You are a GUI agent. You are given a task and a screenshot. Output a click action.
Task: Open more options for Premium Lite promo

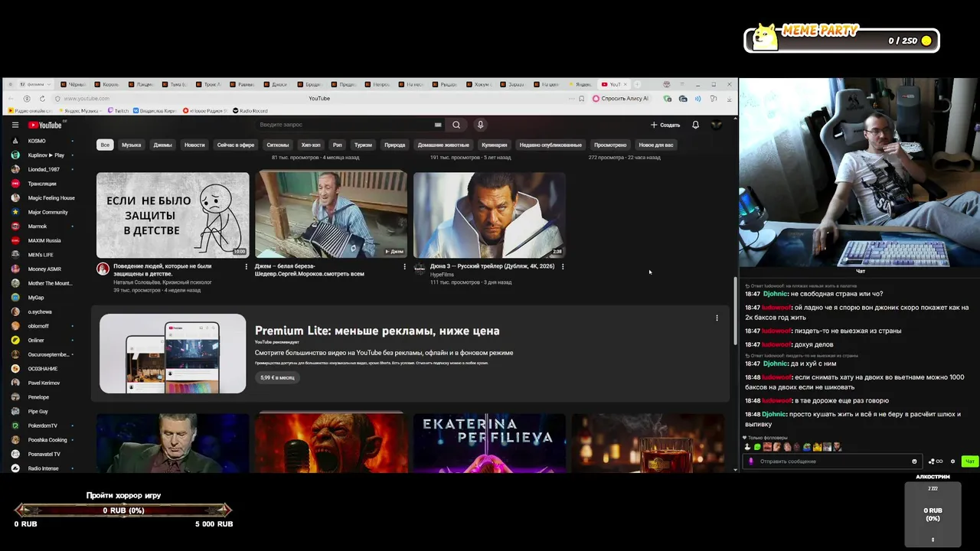[717, 318]
